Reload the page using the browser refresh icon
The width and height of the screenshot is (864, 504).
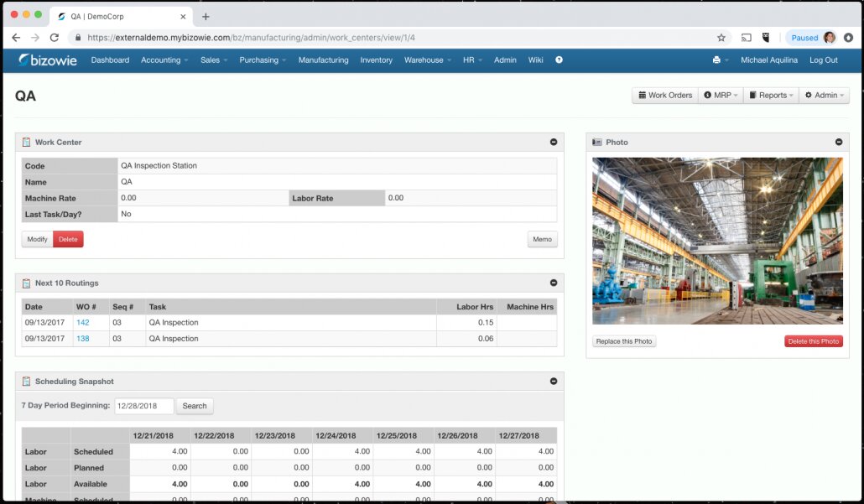click(55, 38)
